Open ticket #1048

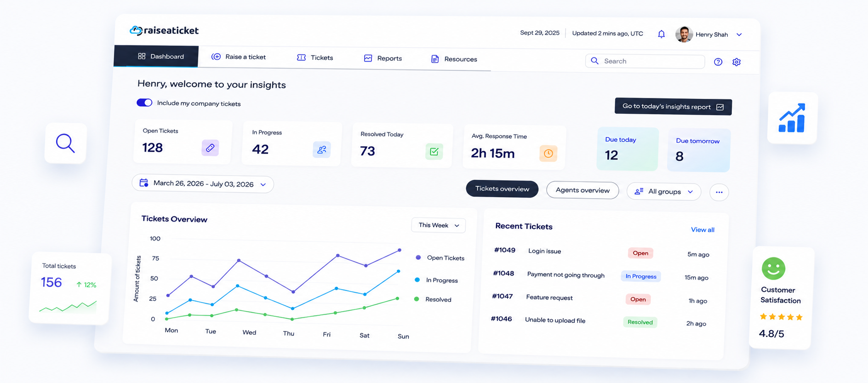tap(503, 273)
